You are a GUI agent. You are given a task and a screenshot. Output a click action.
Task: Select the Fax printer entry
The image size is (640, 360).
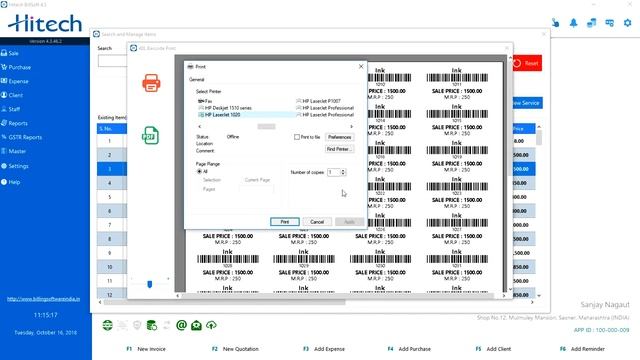point(205,101)
